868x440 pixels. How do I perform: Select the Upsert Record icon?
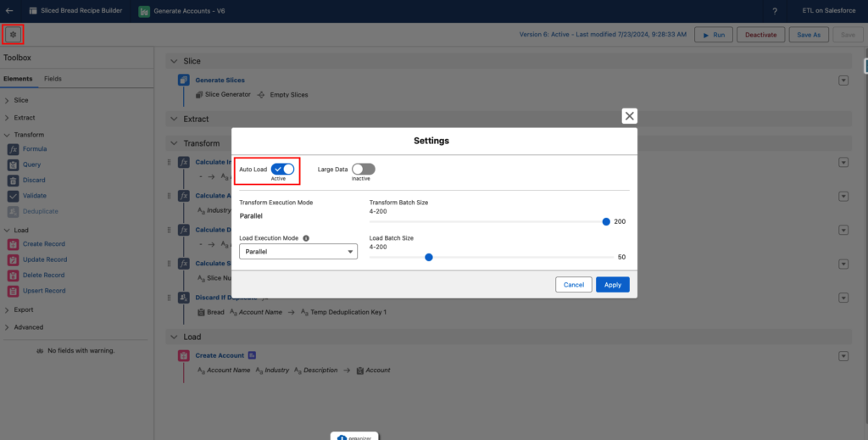click(x=14, y=291)
